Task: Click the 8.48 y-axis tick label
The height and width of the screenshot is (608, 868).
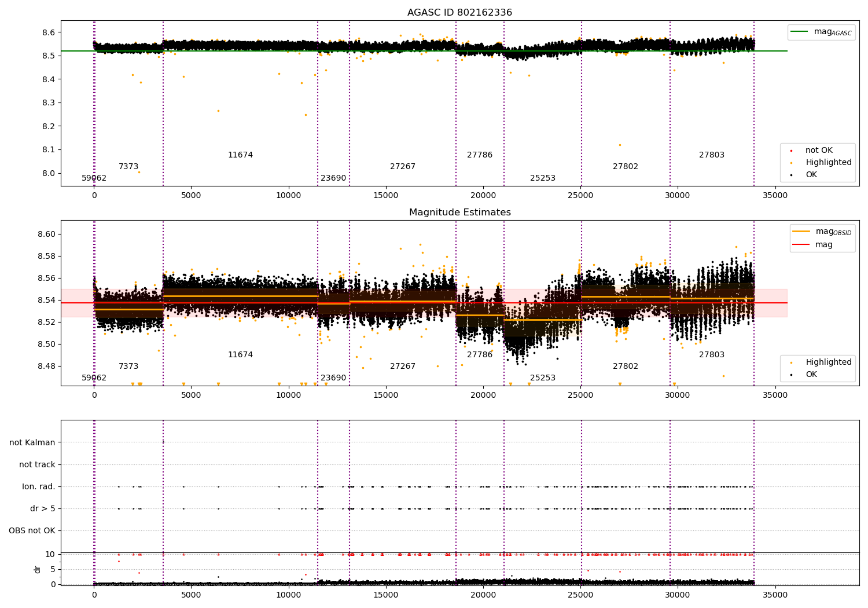Action: (x=46, y=367)
